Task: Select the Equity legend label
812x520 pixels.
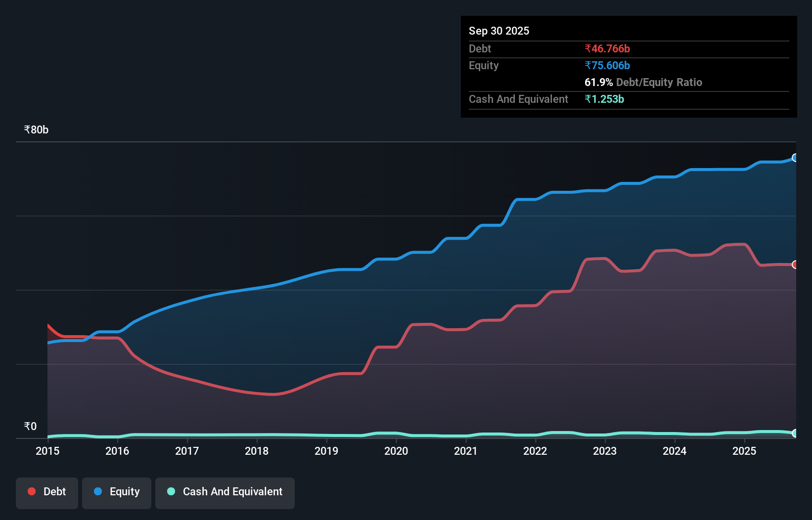Action: [x=126, y=491]
